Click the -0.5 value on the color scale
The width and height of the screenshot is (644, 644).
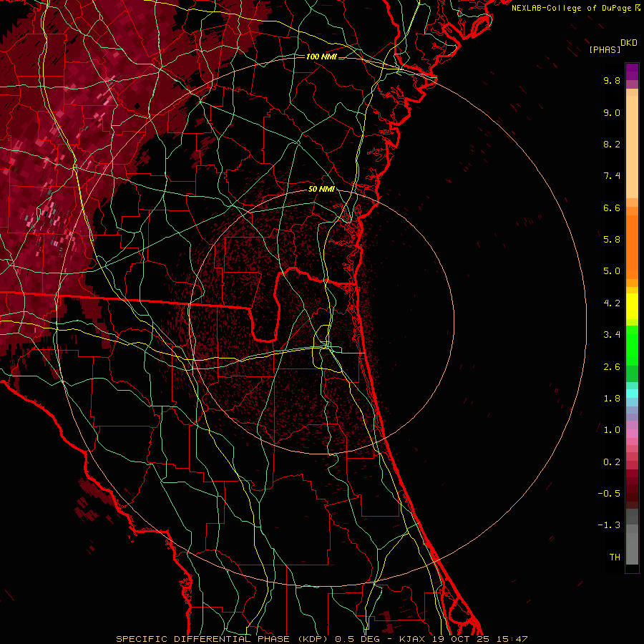coord(609,494)
